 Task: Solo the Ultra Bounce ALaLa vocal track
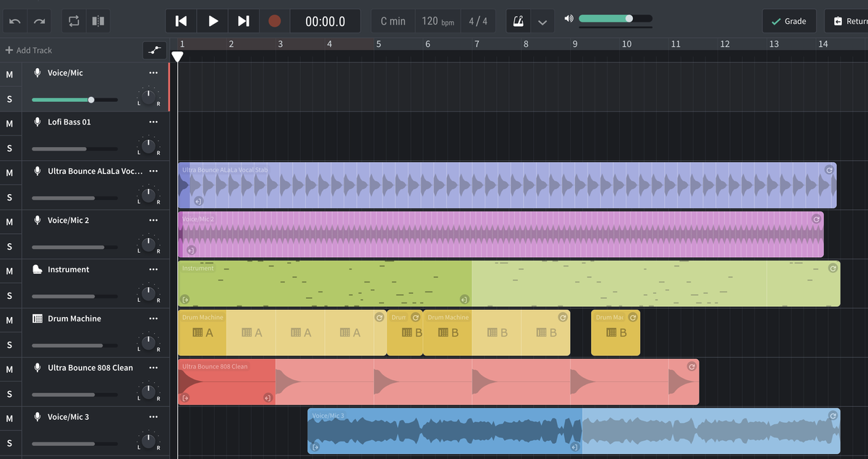click(x=9, y=198)
